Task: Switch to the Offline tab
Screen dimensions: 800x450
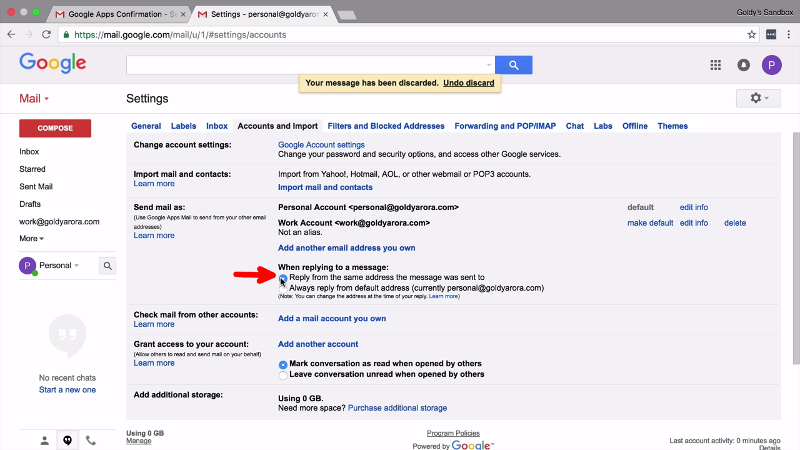Action: pos(635,126)
